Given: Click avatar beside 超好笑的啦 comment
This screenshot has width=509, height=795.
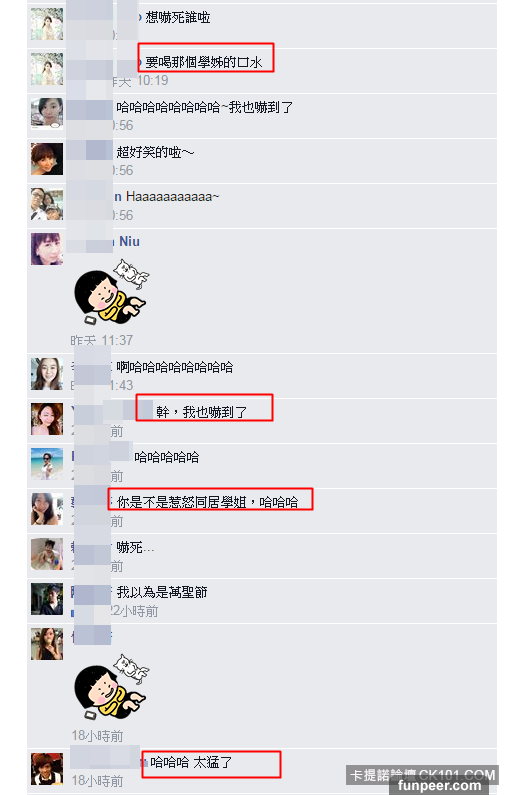Looking at the screenshot, I should coord(47,159).
